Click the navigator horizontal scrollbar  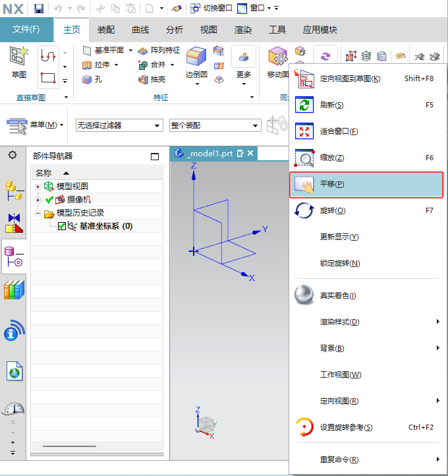[x=69, y=446]
